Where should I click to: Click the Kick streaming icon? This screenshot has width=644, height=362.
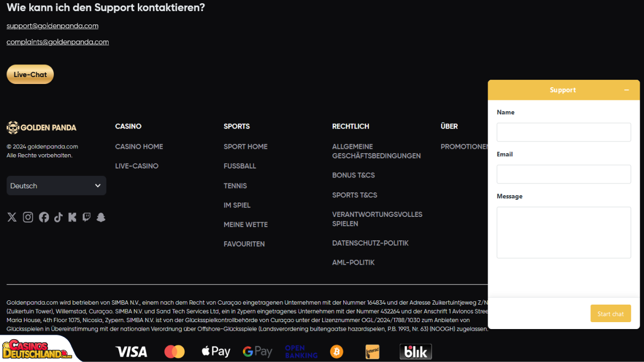coord(72,217)
